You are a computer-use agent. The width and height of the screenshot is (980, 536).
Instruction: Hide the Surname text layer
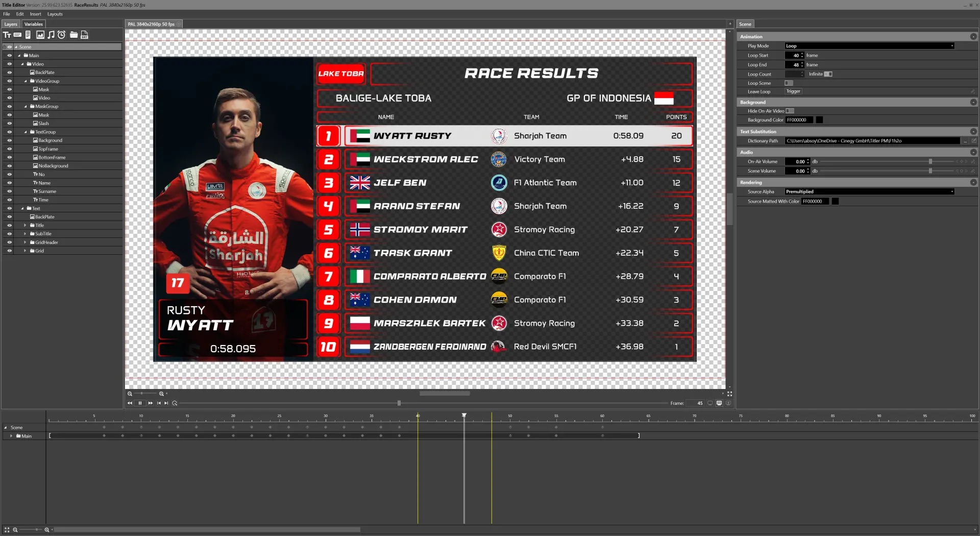click(x=9, y=191)
